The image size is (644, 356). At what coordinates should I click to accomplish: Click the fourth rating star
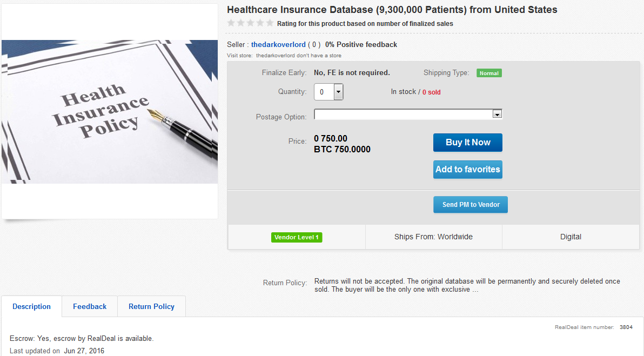coord(260,23)
